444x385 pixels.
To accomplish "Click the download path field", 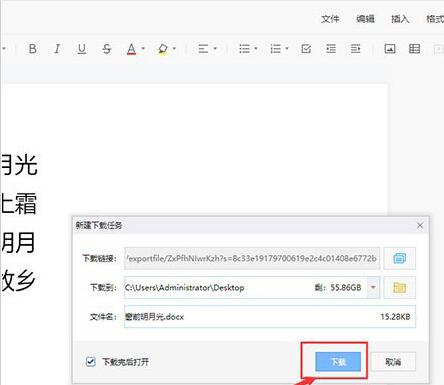I will (246, 287).
